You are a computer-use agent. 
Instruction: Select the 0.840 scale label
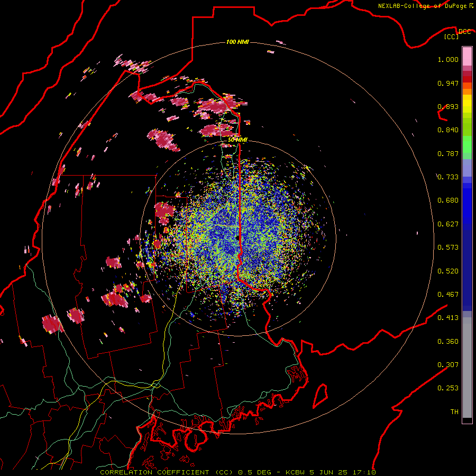[448, 130]
